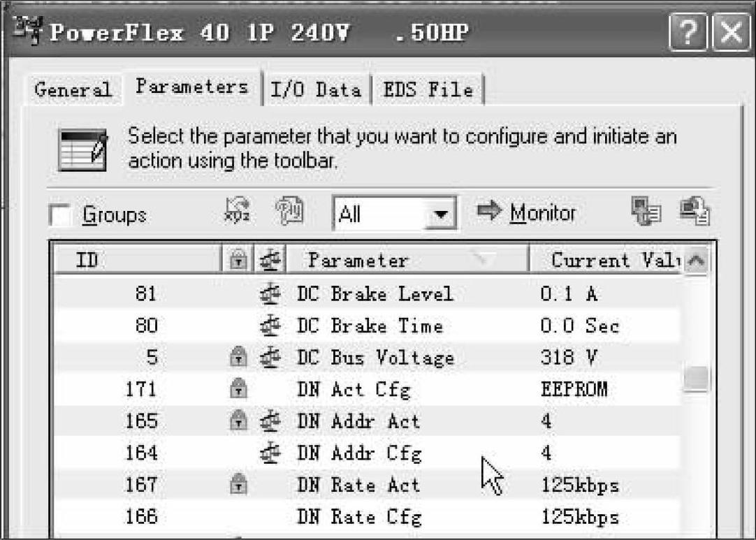756x540 pixels.
Task: Click the parameter help icon
Action: pyautogui.click(x=289, y=211)
